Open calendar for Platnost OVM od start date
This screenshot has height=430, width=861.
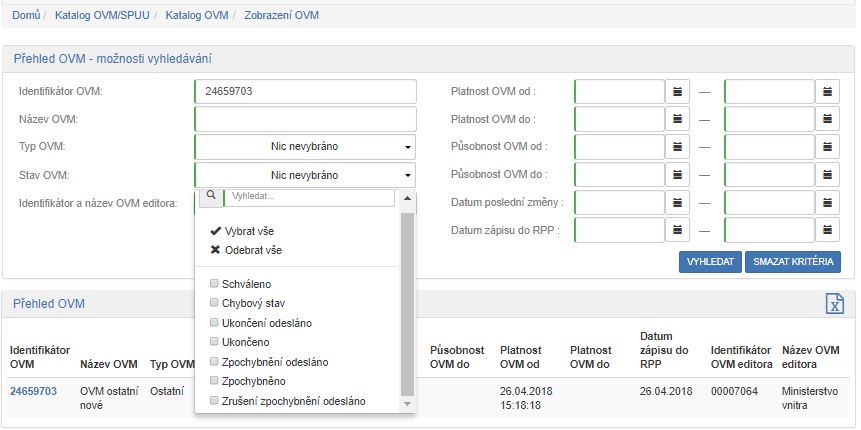point(679,92)
